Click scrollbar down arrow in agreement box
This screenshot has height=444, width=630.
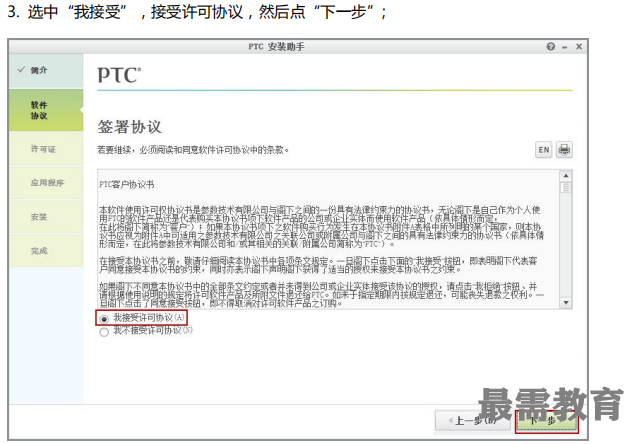pos(566,303)
